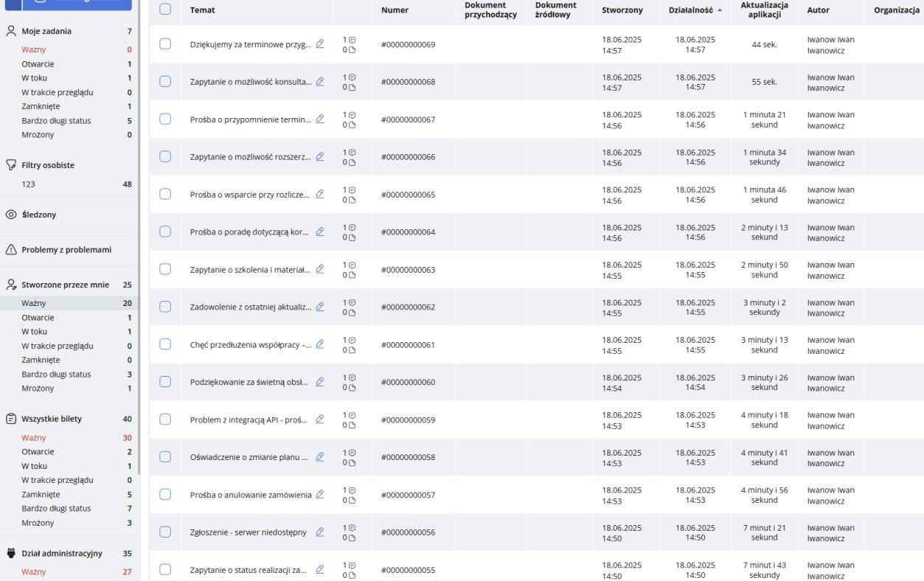Click the owl icon beside "Dział administracyjny"
Screen dimensions: 924x581
11,553
